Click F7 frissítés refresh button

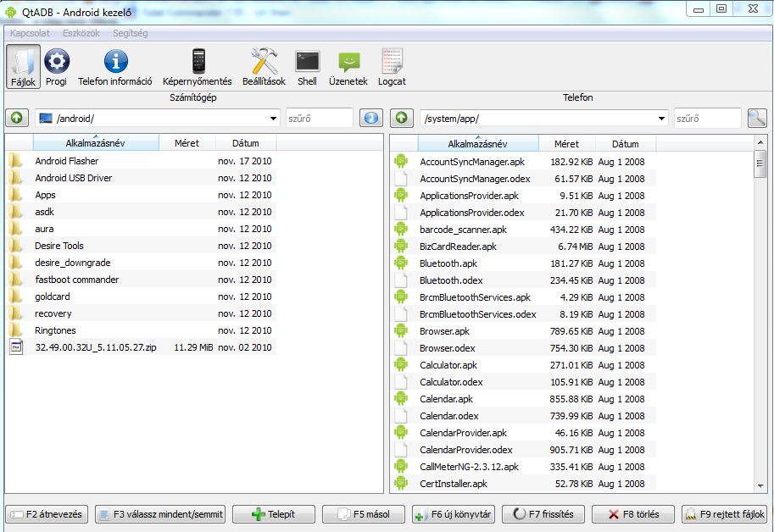(x=543, y=513)
